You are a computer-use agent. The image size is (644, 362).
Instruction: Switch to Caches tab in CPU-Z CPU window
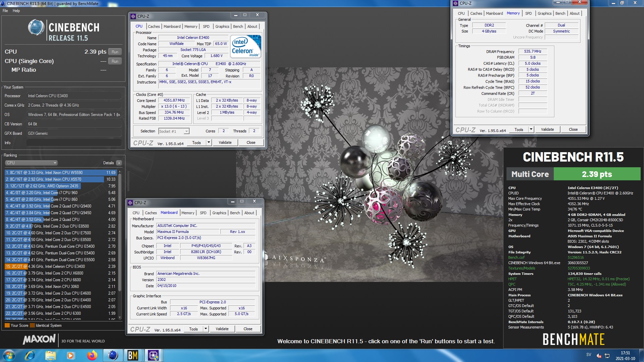(x=154, y=26)
